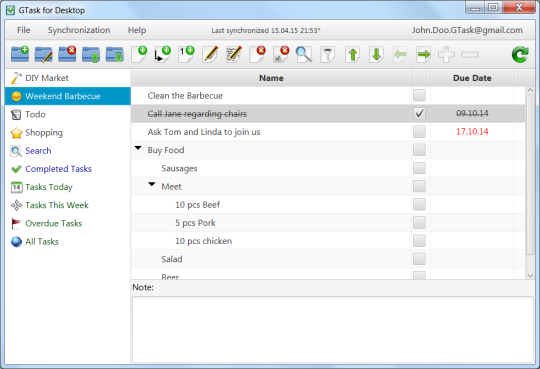Select the Weekend Barbecue list

[x=68, y=96]
